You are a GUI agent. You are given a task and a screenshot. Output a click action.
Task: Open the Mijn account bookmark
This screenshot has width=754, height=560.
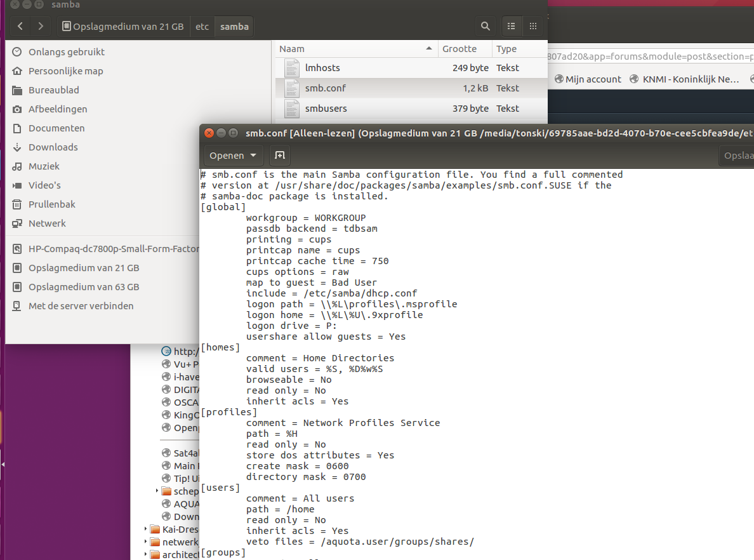click(588, 79)
